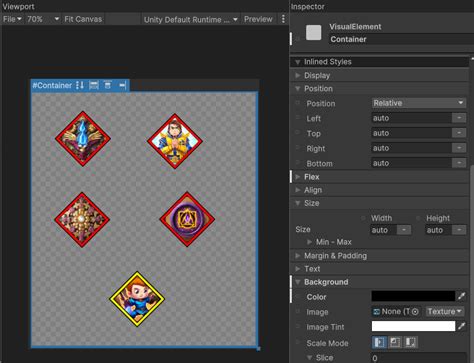Open unit selector for Width field
The height and width of the screenshot is (363, 474).
click(404, 230)
